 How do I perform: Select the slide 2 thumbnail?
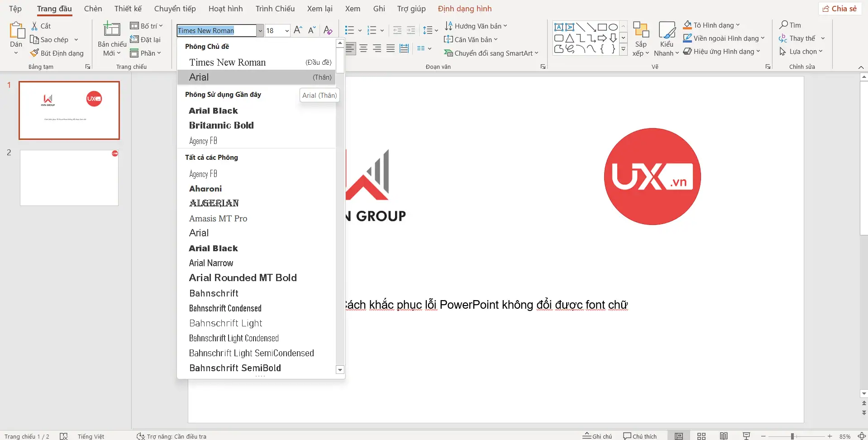pyautogui.click(x=69, y=178)
